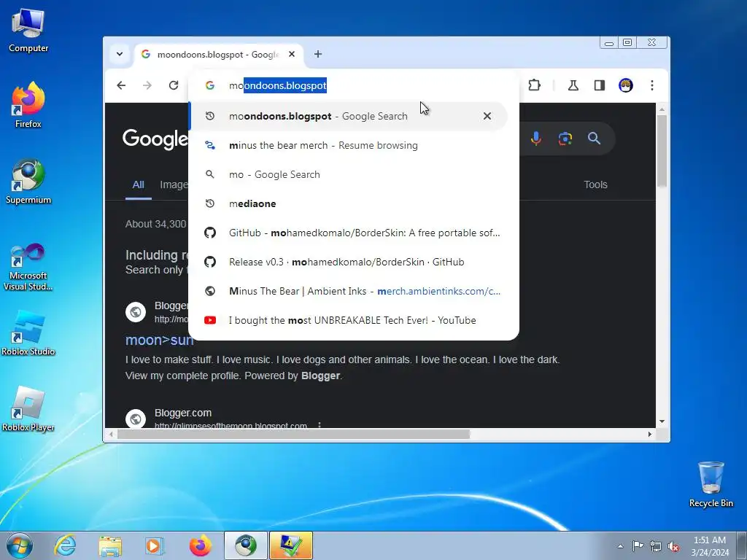This screenshot has width=747, height=560.
Task: Open Minus The Bear Ambient Inks suggestion
Action: [349, 291]
